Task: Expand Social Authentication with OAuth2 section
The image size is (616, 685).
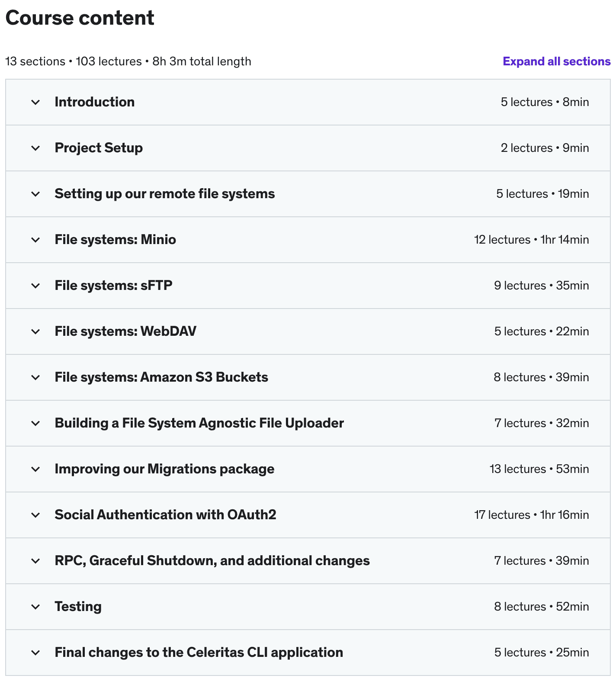Action: pos(165,515)
